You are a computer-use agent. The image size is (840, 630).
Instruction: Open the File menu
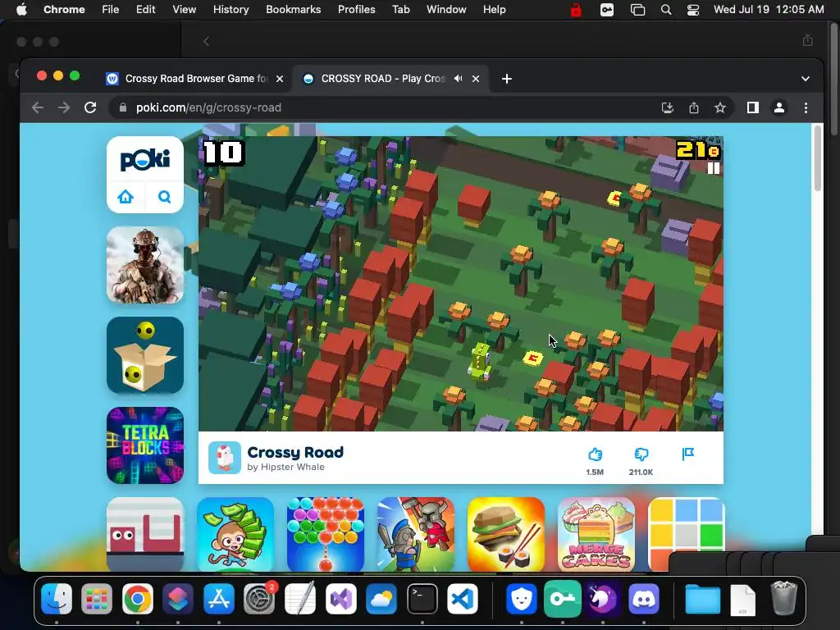[111, 10]
